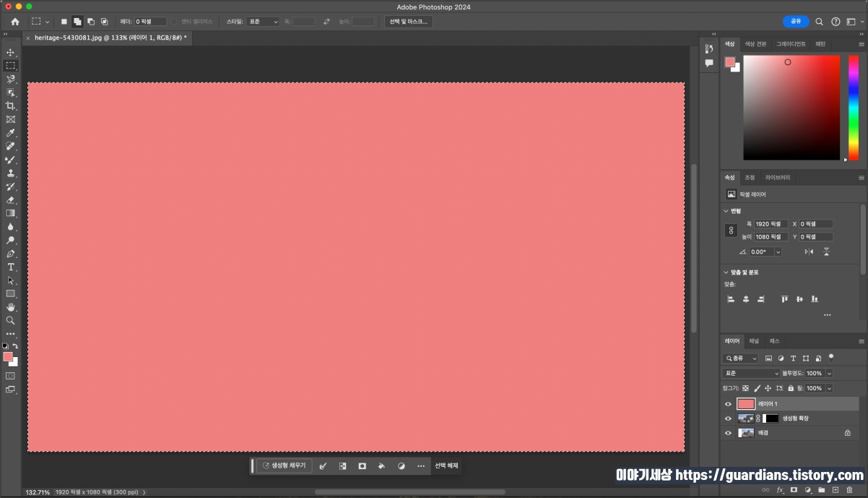
Task: Select the Eraser tool
Action: pos(10,199)
